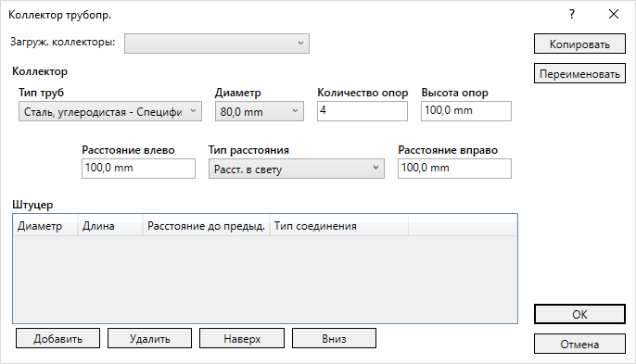Screen dimensions: 636x364
Task: Select the Диаметр column header in Штуцер table
Action: pyautogui.click(x=45, y=226)
